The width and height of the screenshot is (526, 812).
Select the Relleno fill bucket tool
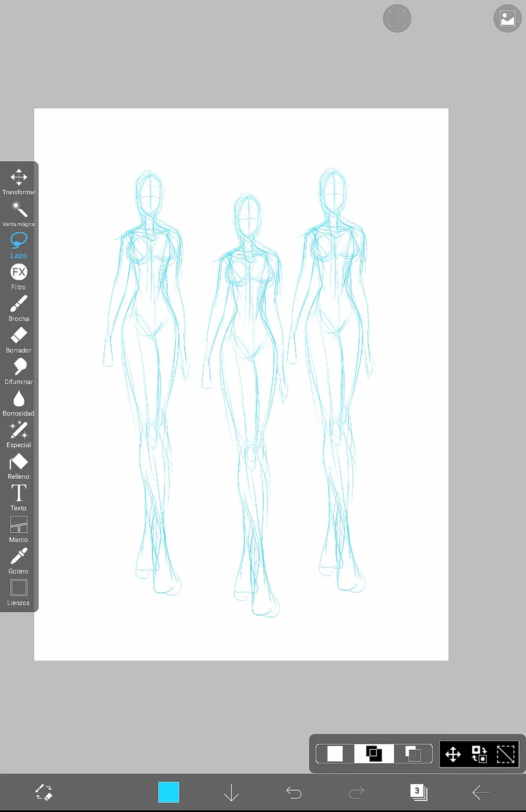click(x=18, y=467)
